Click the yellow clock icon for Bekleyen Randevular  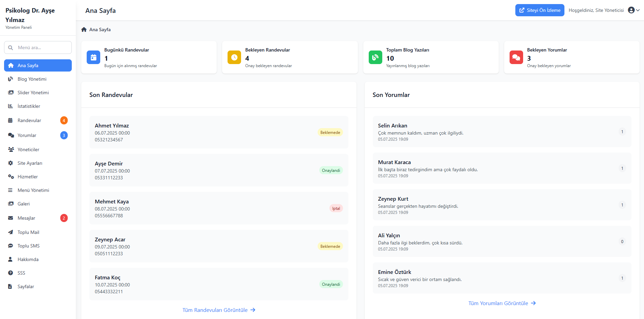click(x=234, y=57)
